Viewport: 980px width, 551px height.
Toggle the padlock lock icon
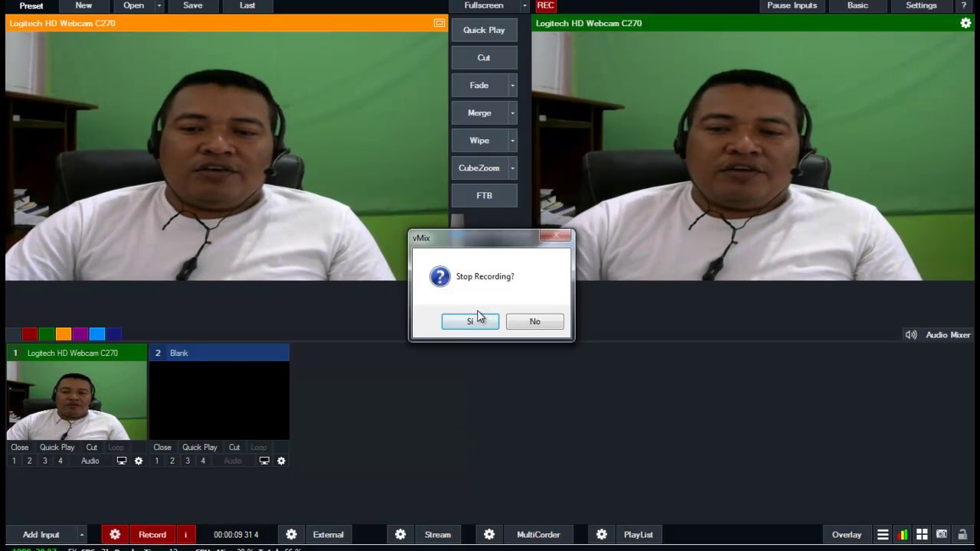pyautogui.click(x=962, y=534)
